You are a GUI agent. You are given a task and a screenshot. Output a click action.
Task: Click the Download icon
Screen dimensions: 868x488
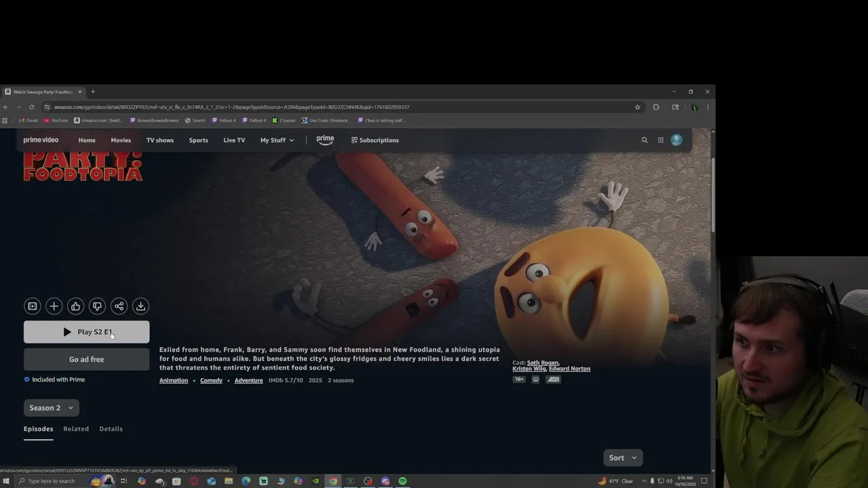click(140, 306)
